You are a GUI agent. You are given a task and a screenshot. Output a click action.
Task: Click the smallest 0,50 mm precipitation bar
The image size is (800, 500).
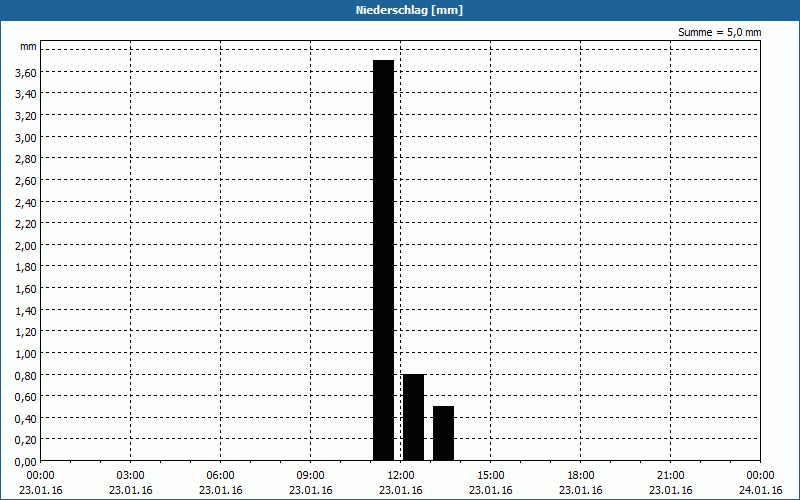coord(443,434)
